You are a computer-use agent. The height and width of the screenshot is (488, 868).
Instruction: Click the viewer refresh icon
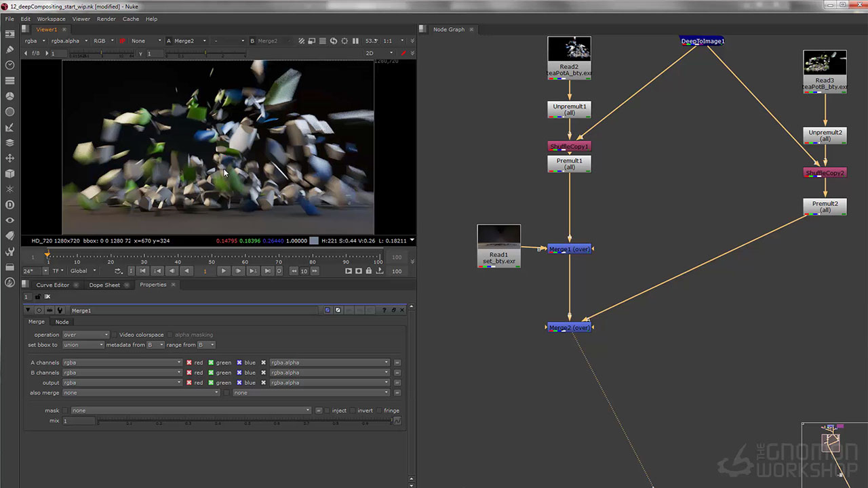(x=334, y=41)
